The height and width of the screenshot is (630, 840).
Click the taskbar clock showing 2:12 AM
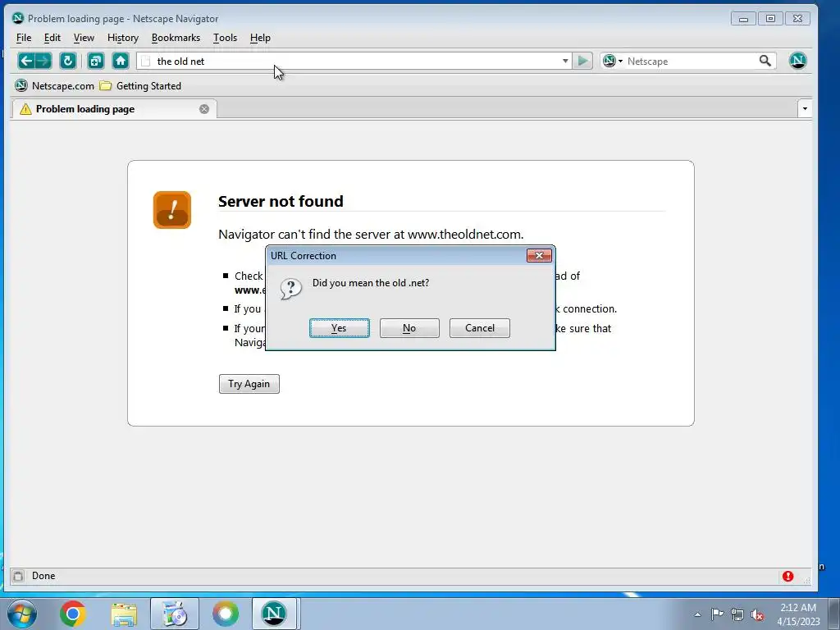(x=798, y=614)
